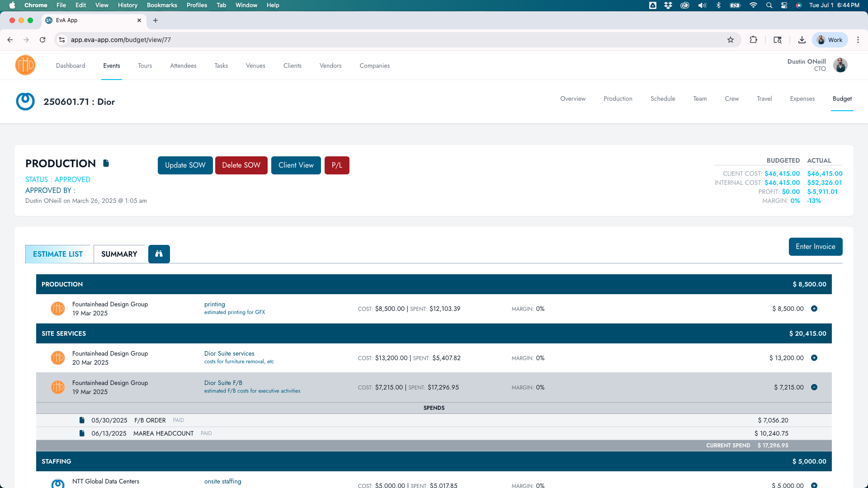Open the Bluetooth menu bar icon
Image resolution: width=868 pixels, height=488 pixels.
pos(718,5)
